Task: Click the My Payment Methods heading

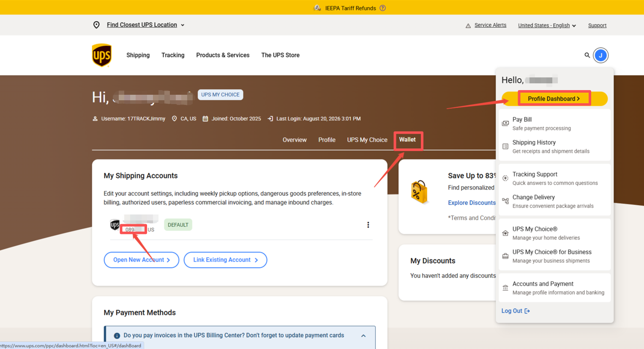Action: click(x=140, y=313)
